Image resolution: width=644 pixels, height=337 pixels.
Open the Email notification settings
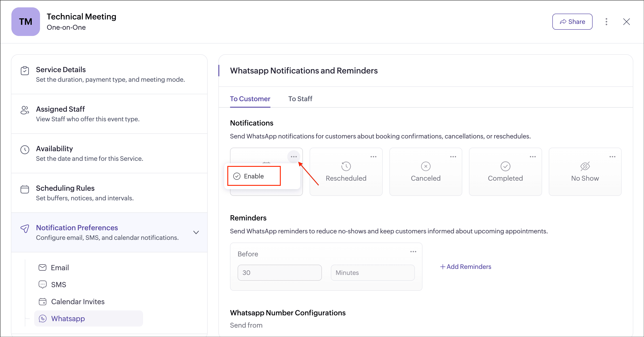(x=59, y=268)
